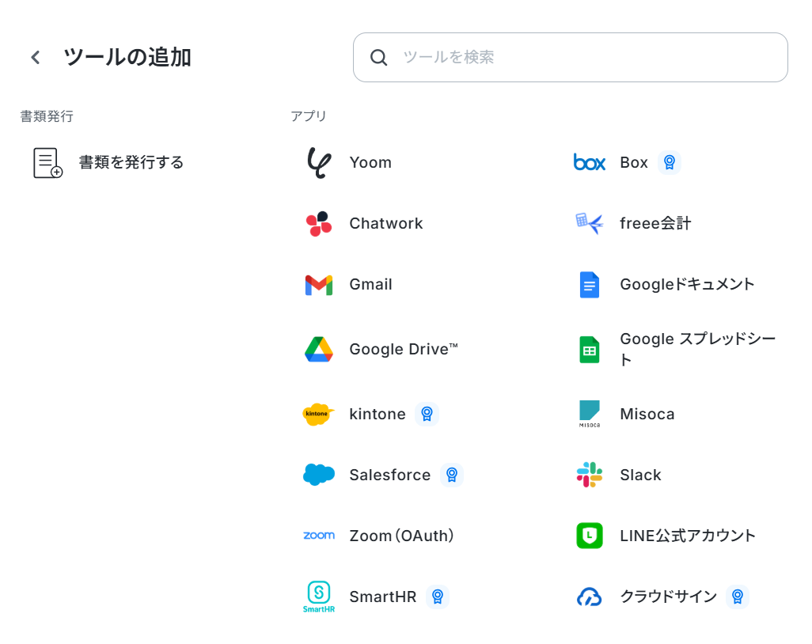
Task: Click the 書類発行 section header
Action: coord(47,116)
